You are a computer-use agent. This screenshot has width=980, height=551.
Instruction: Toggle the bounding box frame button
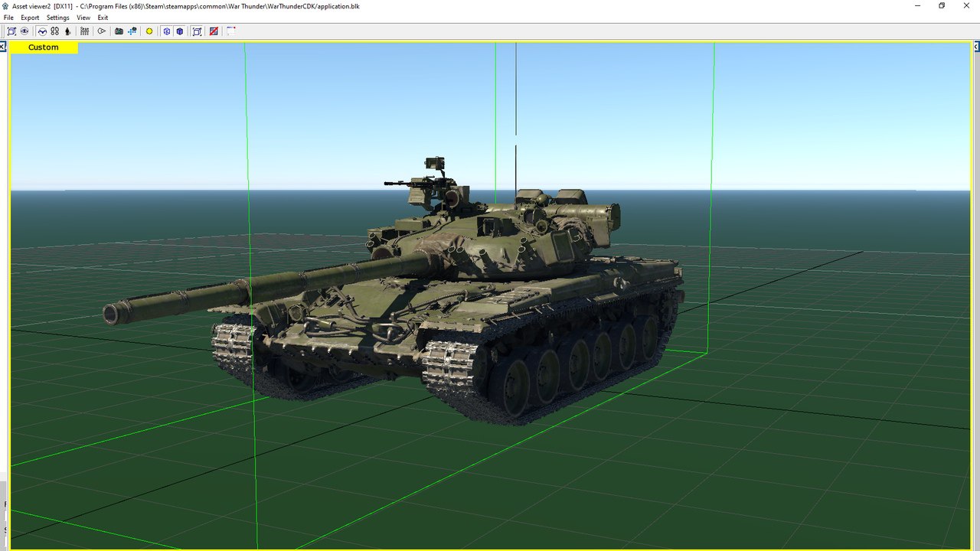pos(197,31)
